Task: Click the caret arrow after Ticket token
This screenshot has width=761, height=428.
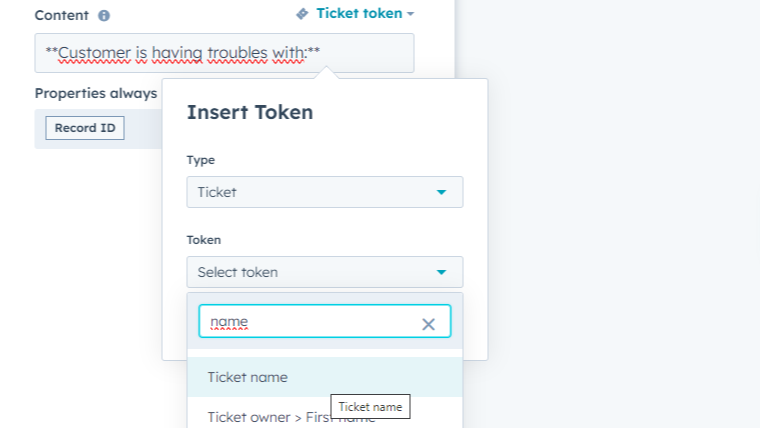Action: coord(411,14)
